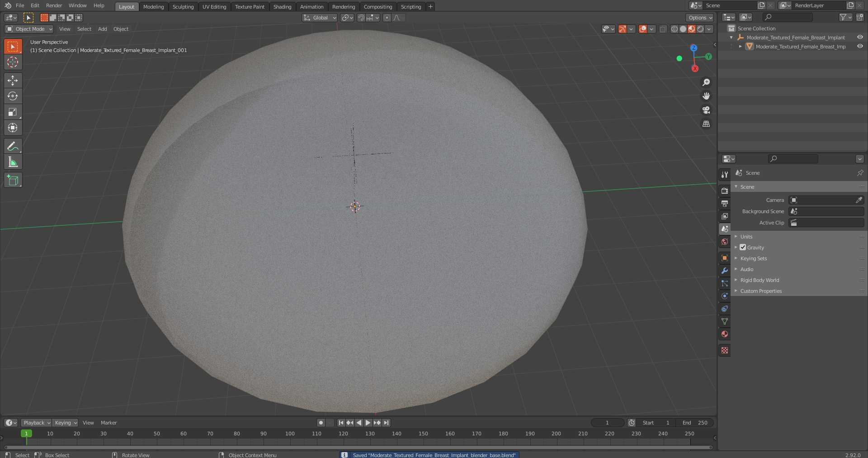Image resolution: width=868 pixels, height=458 pixels.
Task: Add a new workspace with plus button
Action: 430,7
